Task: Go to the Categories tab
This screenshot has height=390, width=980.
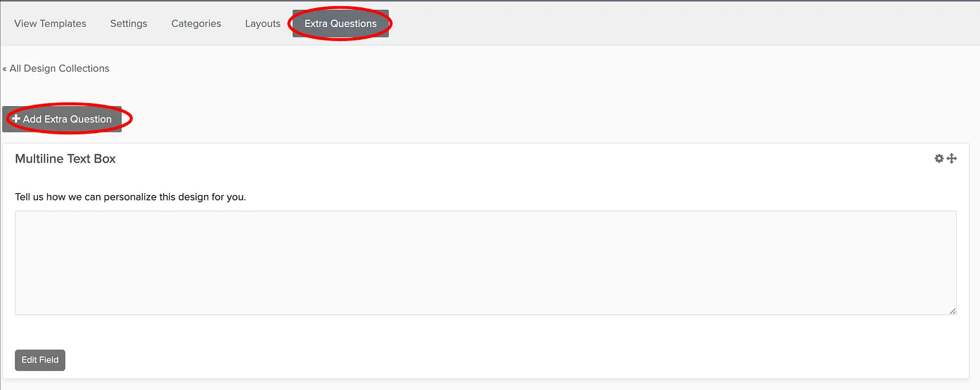Action: tap(196, 23)
